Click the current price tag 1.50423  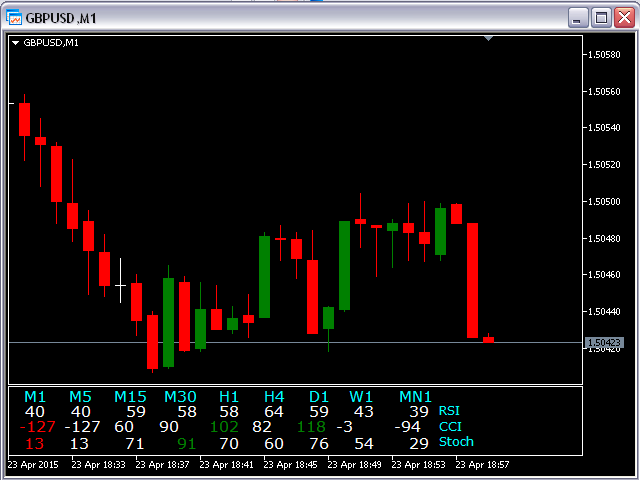click(x=604, y=342)
